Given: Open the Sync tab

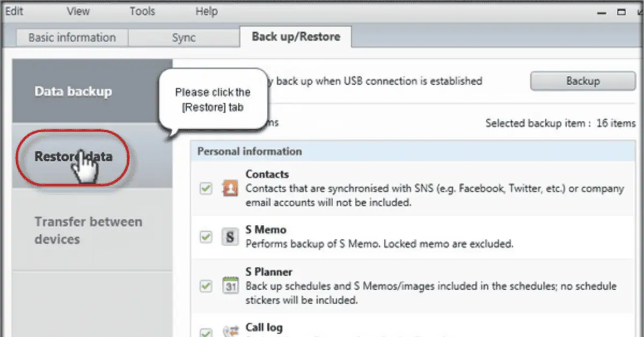Looking at the screenshot, I should coord(183,37).
